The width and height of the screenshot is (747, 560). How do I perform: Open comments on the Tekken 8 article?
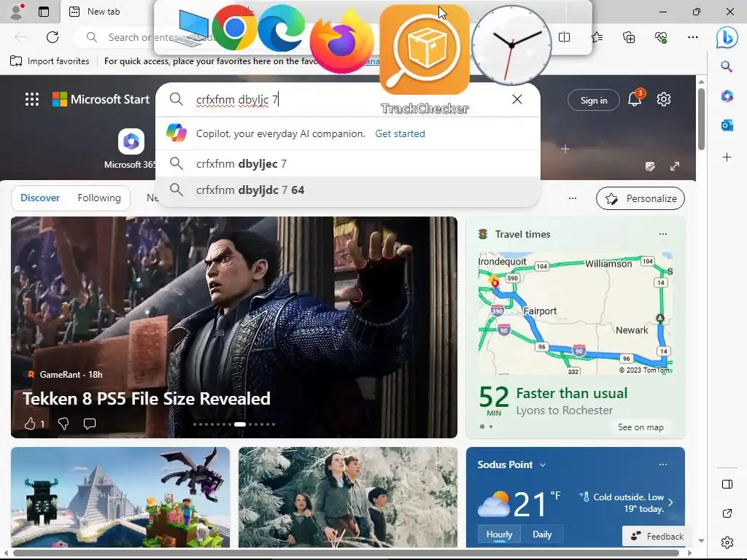click(x=90, y=424)
